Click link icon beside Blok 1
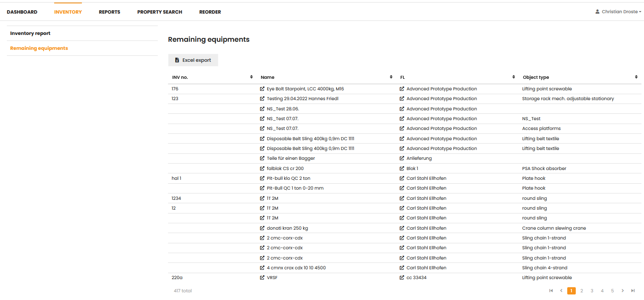The height and width of the screenshot is (300, 644). click(402, 169)
